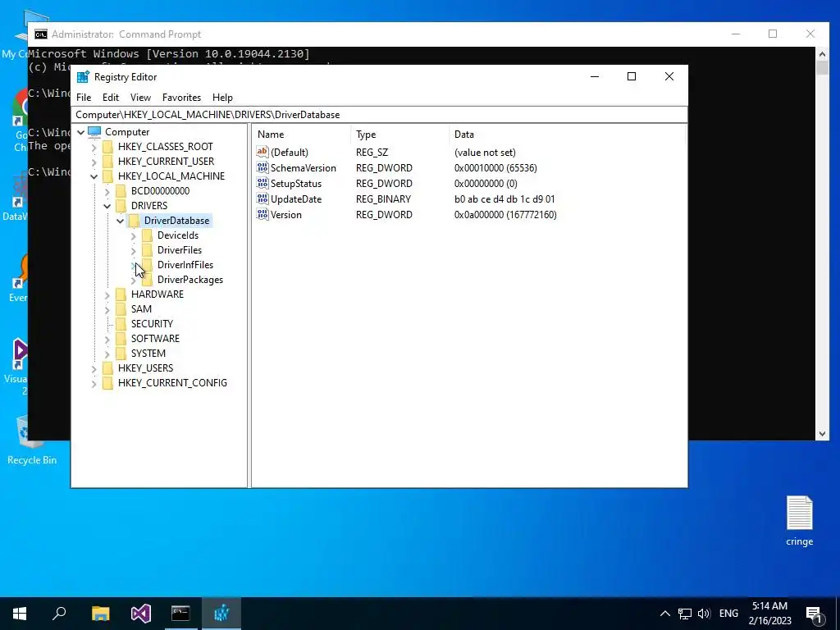840x630 pixels.
Task: Open taskbar Search magnifier
Action: (x=59, y=614)
